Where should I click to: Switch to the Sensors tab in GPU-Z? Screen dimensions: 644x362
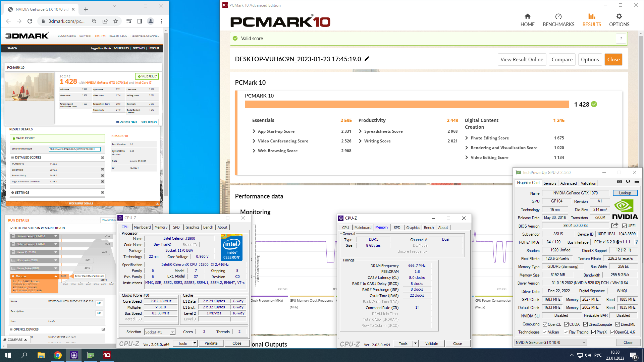coord(550,183)
